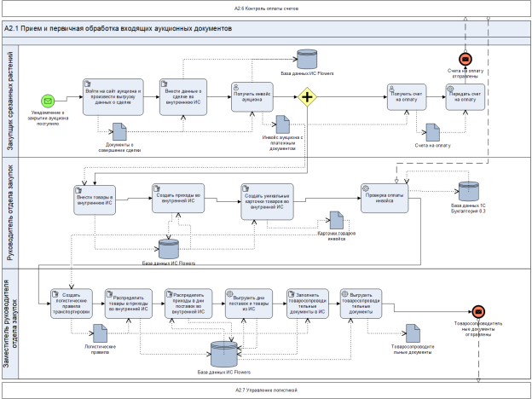
Task: Select task 'Проверка оплаты инвойса'
Action: tap(385, 198)
